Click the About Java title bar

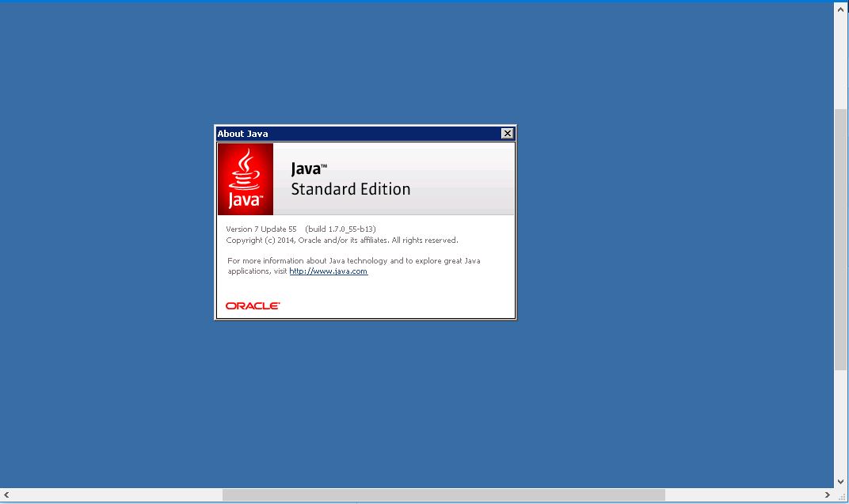pyautogui.click(x=356, y=134)
